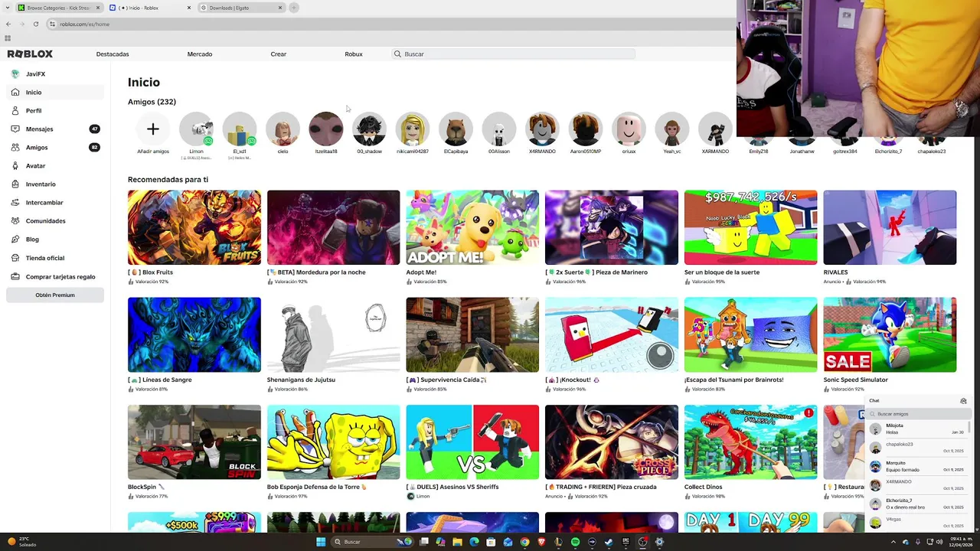Click the Amigos (232) heading link
980x551 pixels.
click(x=152, y=102)
